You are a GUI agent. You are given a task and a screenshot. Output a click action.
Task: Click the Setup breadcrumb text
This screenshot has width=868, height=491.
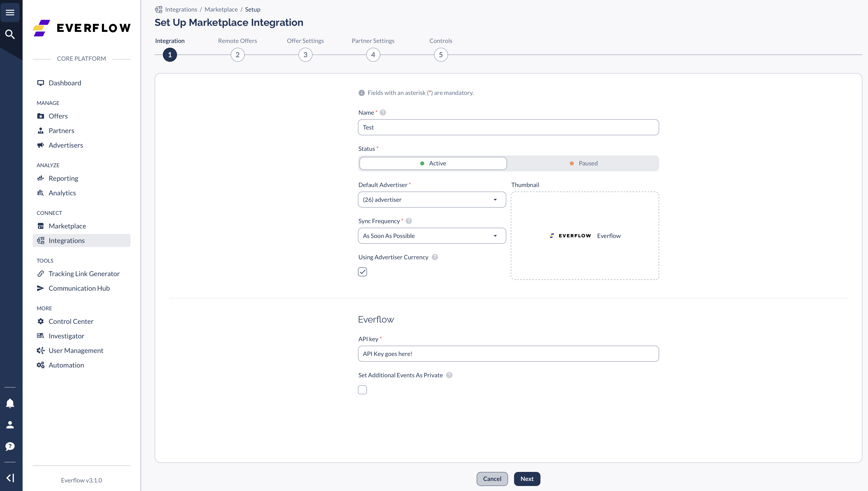253,10
